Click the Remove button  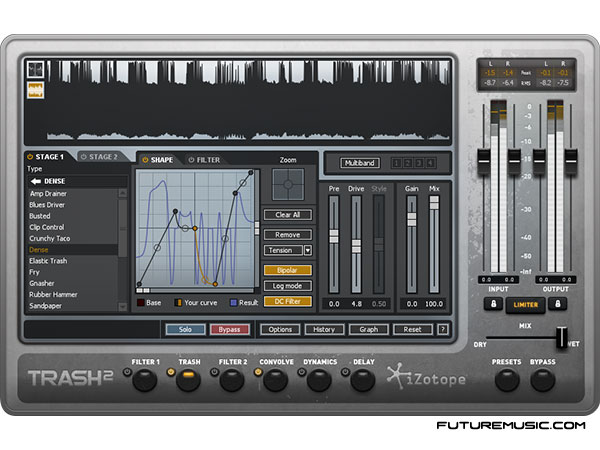point(288,235)
